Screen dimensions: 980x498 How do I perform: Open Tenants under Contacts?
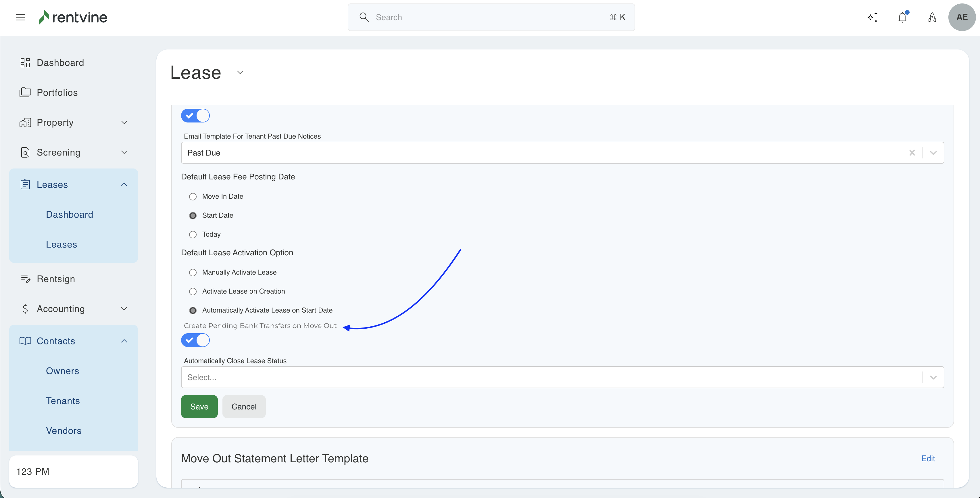tap(63, 401)
